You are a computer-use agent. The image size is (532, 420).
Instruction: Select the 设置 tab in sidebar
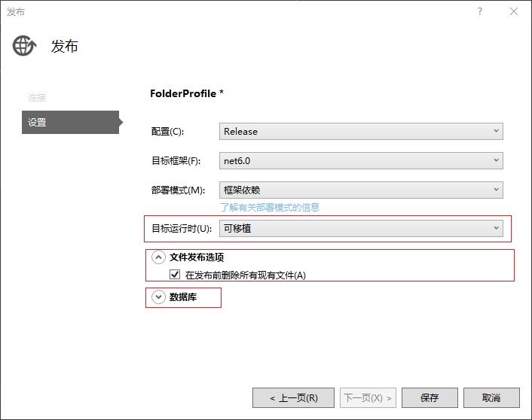coord(71,123)
